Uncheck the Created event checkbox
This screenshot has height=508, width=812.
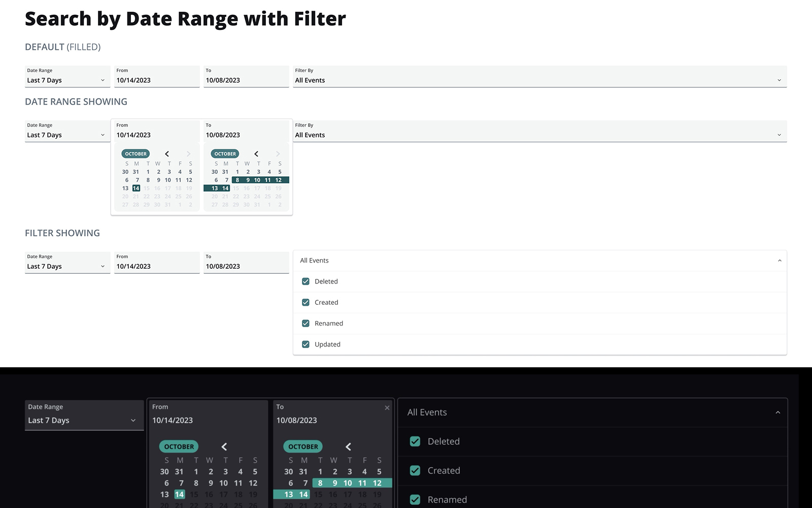tap(305, 302)
